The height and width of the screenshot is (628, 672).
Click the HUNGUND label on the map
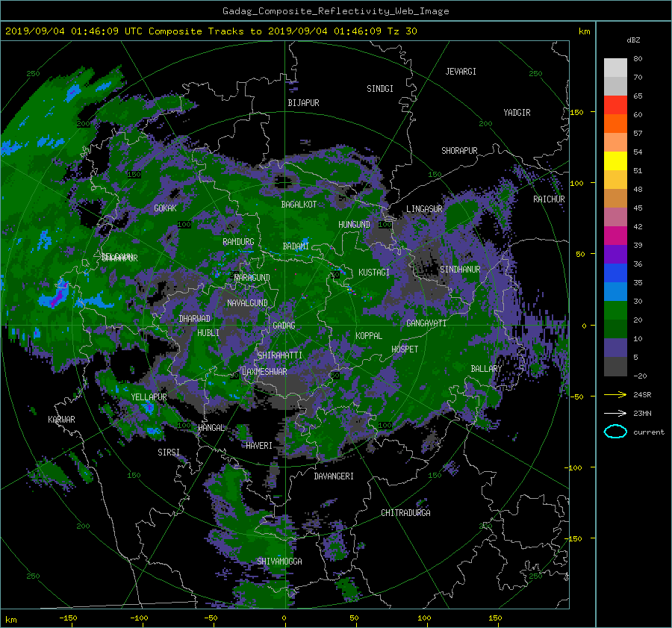click(x=354, y=225)
